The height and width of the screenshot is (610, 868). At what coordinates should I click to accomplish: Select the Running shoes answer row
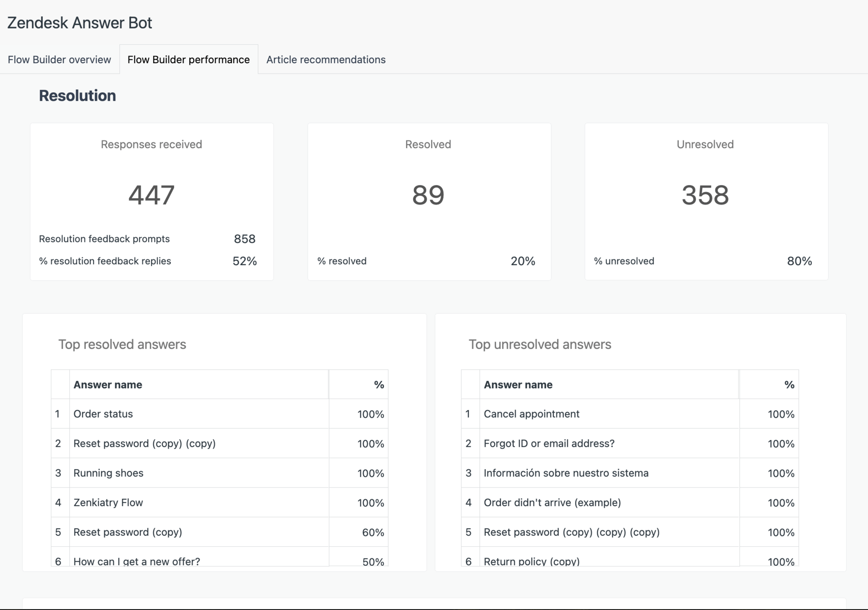(108, 473)
